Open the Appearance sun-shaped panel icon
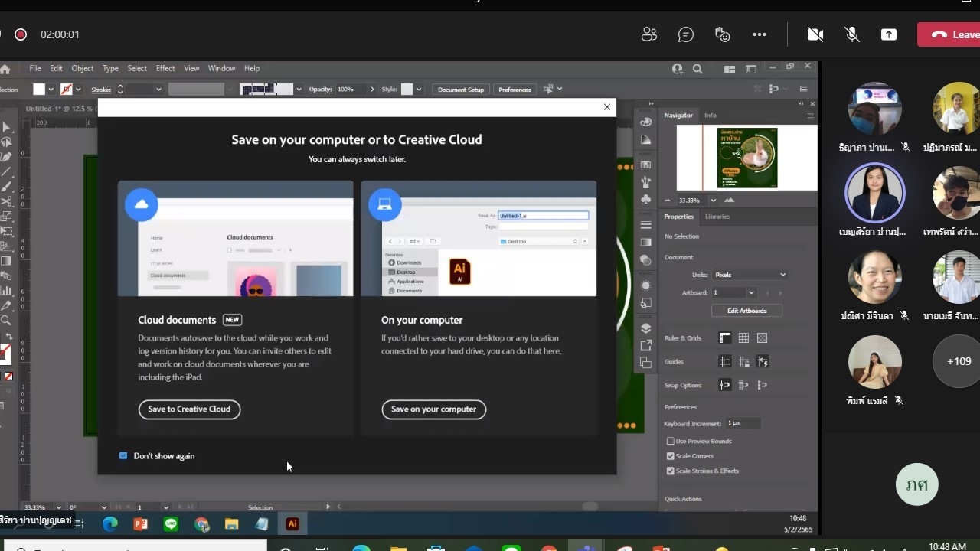This screenshot has width=980, height=551. click(x=646, y=285)
